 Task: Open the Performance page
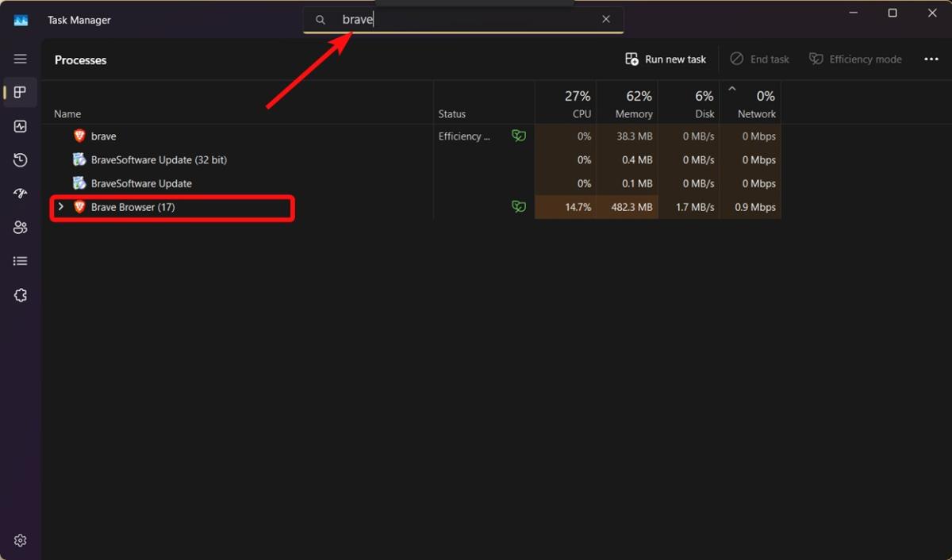pos(20,126)
